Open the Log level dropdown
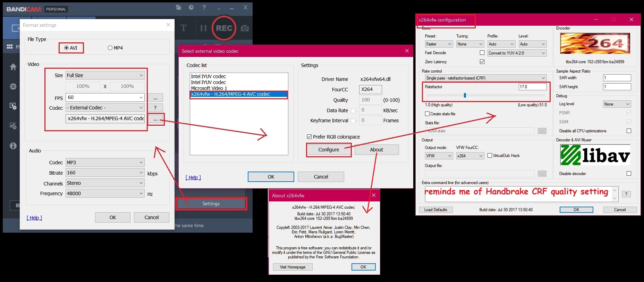The image size is (644, 282). click(617, 104)
